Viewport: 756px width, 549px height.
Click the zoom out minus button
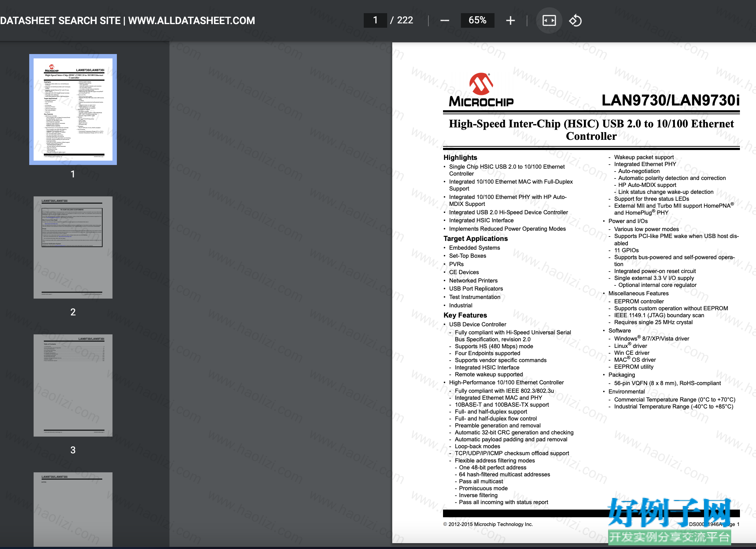coord(444,20)
